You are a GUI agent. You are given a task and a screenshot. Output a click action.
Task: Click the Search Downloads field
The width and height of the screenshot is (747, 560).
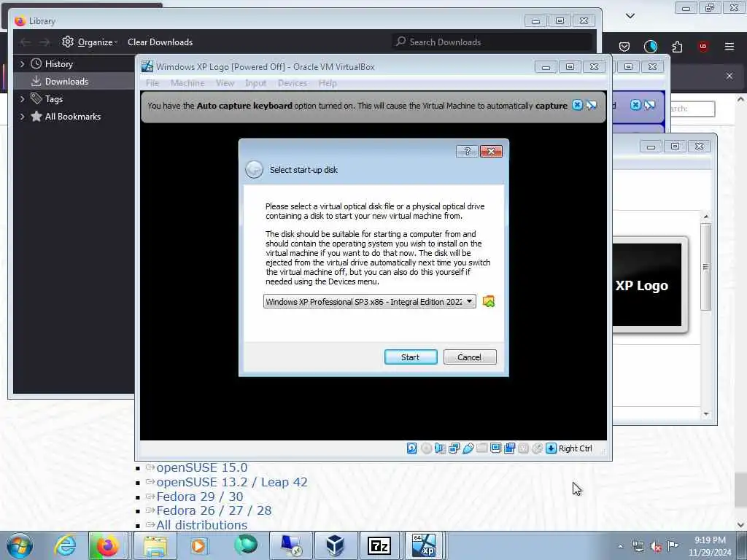click(x=492, y=42)
